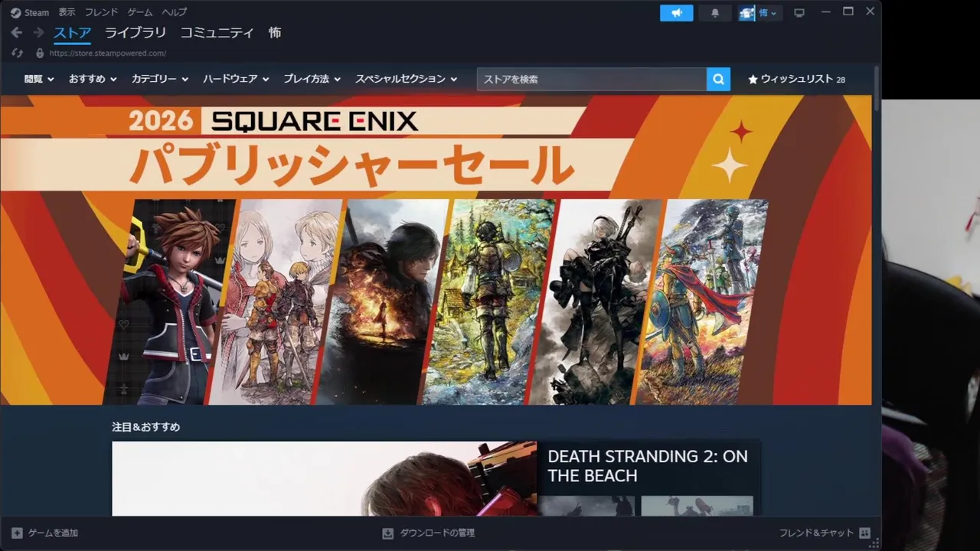This screenshot has height=551, width=980.
Task: Open the Square Enix パブリッシャーセール banner
Action: coord(436,249)
